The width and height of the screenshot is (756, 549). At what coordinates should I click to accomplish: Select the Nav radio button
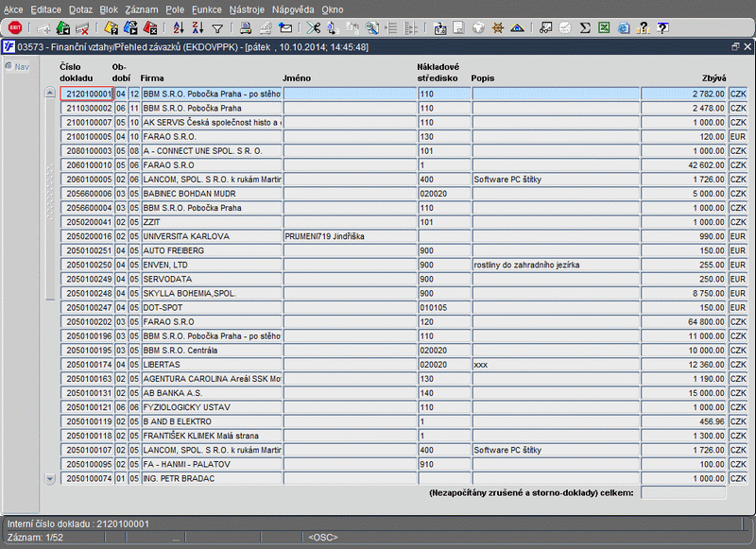pyautogui.click(x=9, y=66)
